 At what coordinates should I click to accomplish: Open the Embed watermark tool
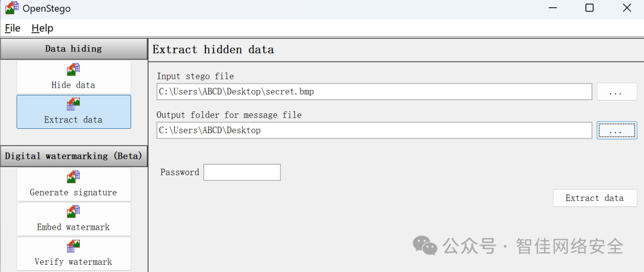point(73,219)
